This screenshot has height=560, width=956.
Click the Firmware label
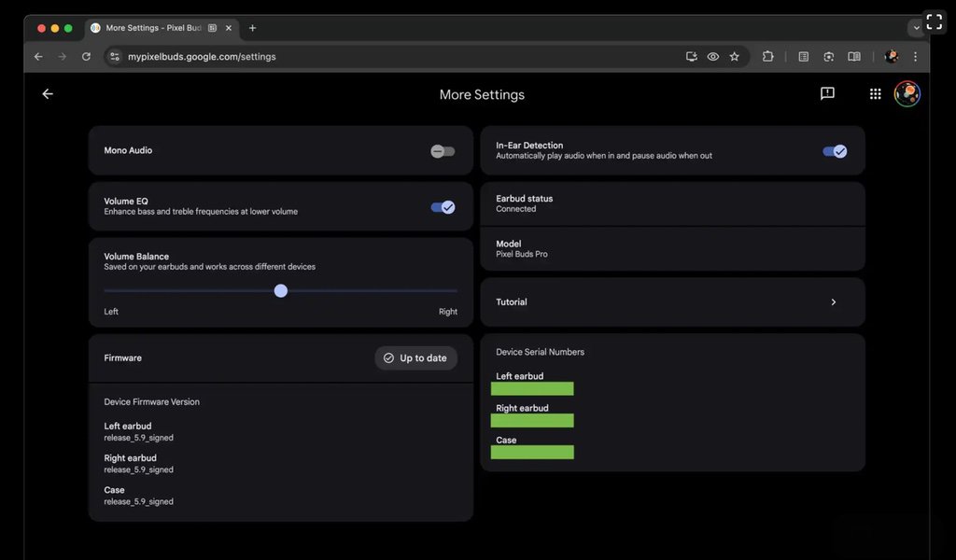coord(122,357)
